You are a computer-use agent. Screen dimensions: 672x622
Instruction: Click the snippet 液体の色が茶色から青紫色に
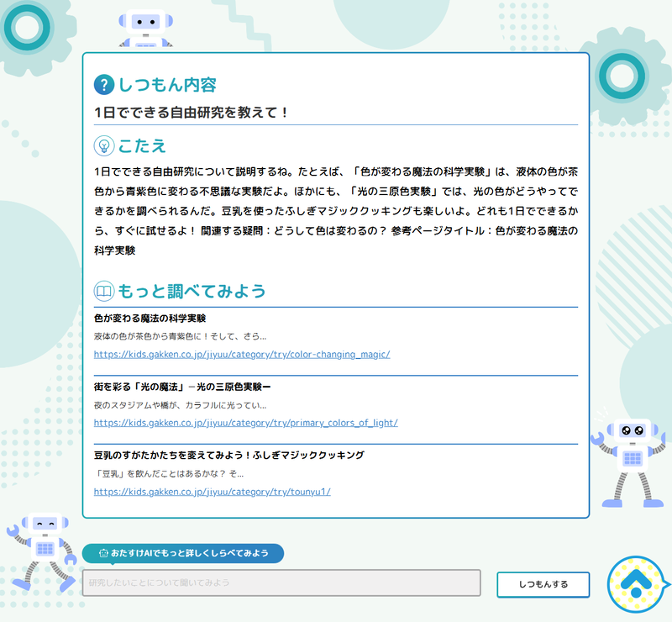tap(180, 337)
